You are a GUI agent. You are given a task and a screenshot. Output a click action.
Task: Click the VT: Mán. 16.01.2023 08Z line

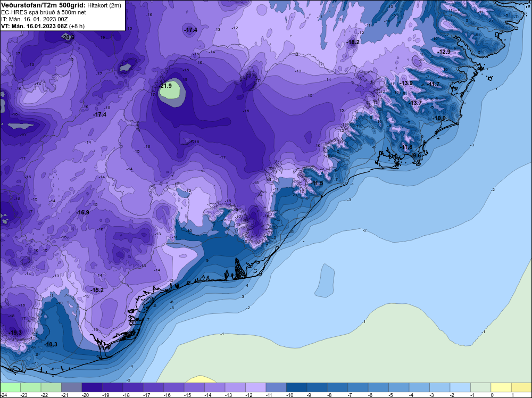[x=43, y=26]
